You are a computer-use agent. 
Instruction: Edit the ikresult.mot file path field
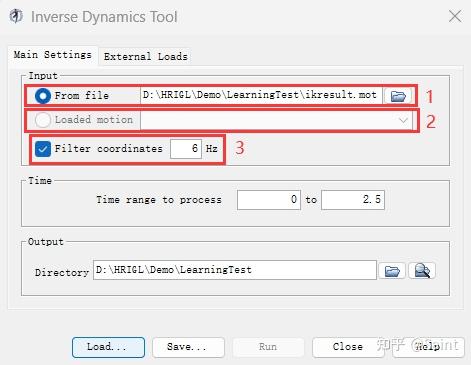point(261,95)
